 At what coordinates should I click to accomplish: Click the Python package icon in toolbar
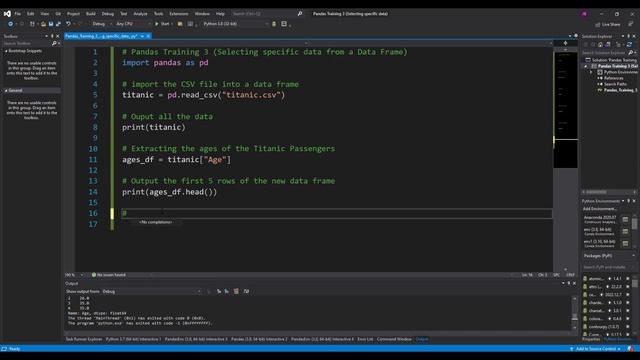[x=274, y=24]
